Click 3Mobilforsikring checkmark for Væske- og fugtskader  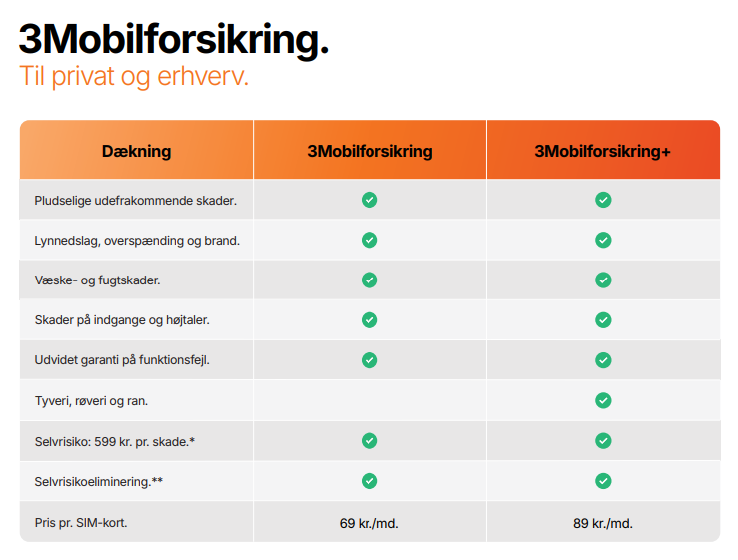coord(369,280)
